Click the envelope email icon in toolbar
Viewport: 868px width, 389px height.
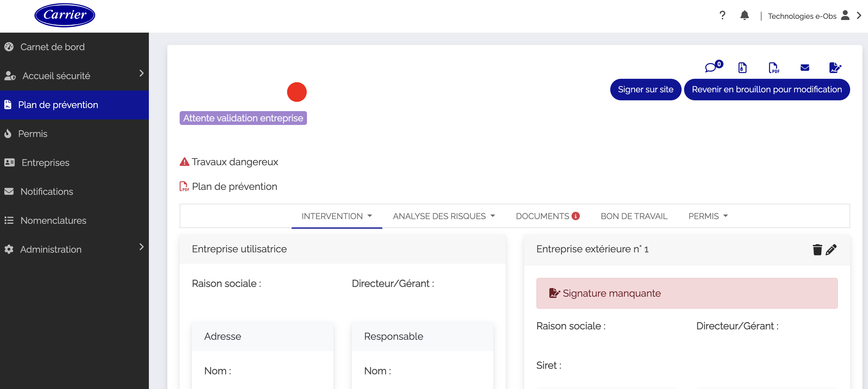click(805, 68)
